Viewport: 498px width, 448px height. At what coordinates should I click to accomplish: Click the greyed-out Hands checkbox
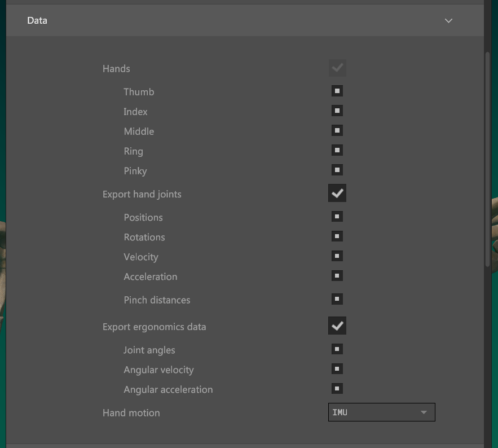pyautogui.click(x=337, y=68)
